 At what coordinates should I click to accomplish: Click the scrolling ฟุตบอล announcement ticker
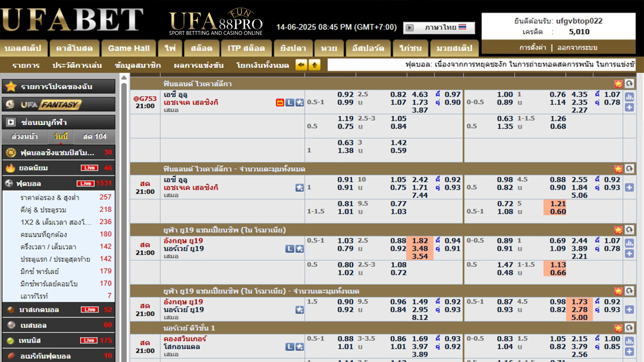(x=481, y=65)
